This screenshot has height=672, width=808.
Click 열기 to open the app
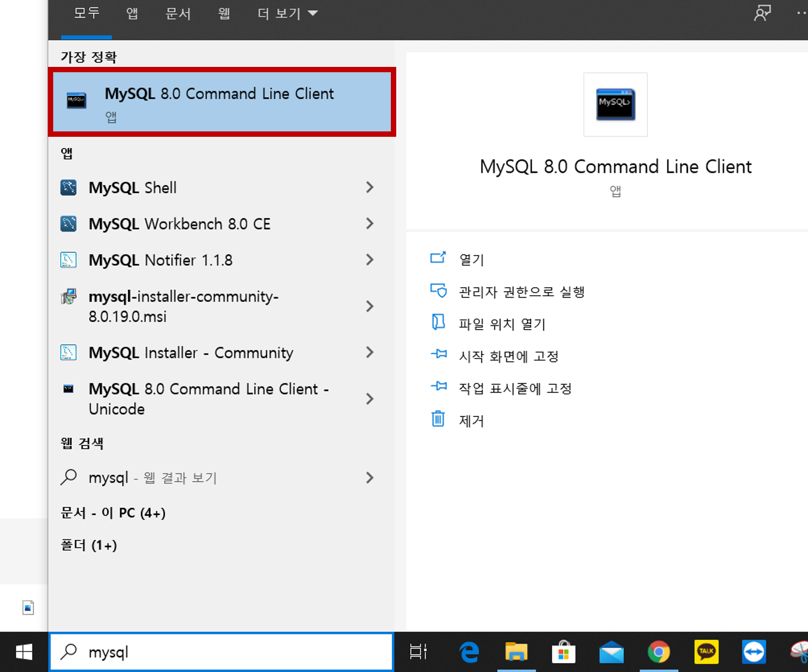tap(472, 260)
